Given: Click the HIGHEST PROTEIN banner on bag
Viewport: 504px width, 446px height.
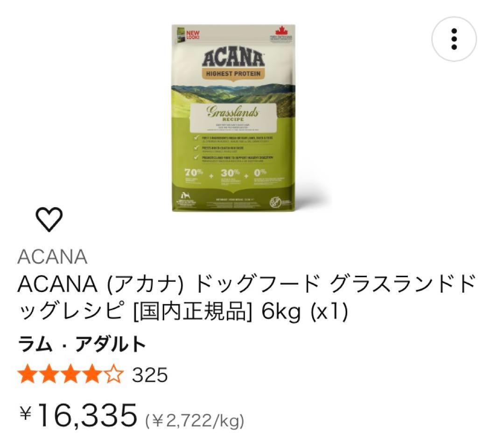Looking at the screenshot, I should [233, 74].
